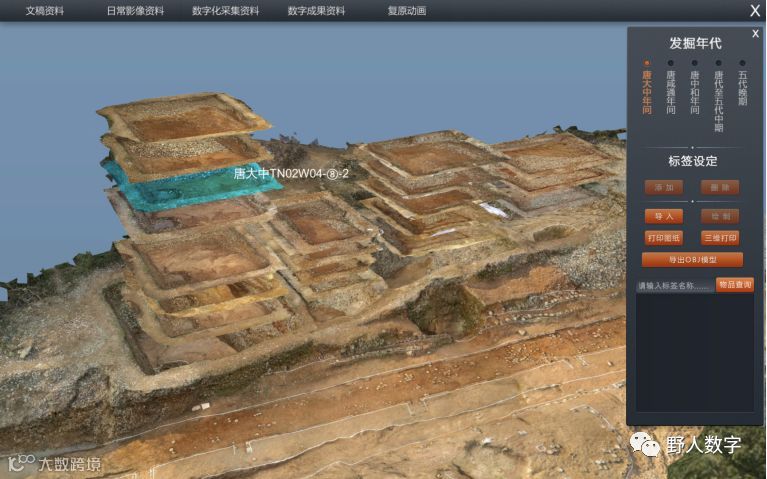
Task: Open the 数字成果资料 menu
Action: point(316,11)
